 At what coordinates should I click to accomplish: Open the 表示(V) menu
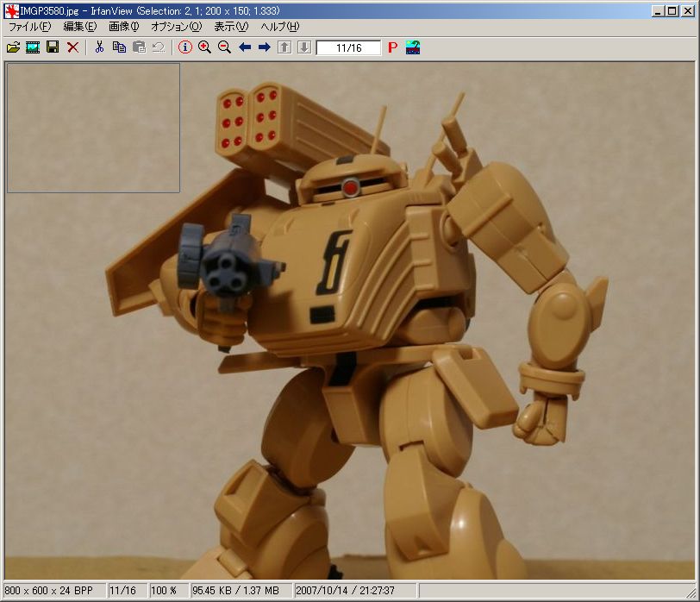pyautogui.click(x=230, y=27)
